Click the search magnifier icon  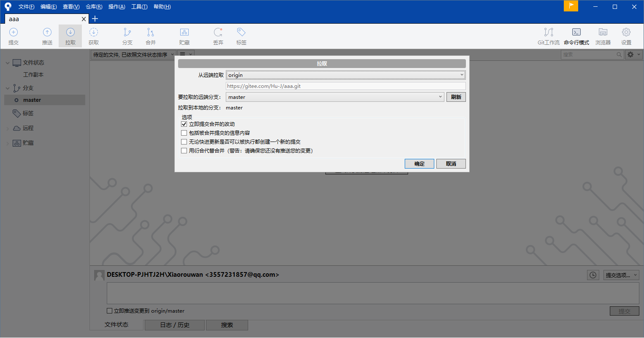(619, 55)
